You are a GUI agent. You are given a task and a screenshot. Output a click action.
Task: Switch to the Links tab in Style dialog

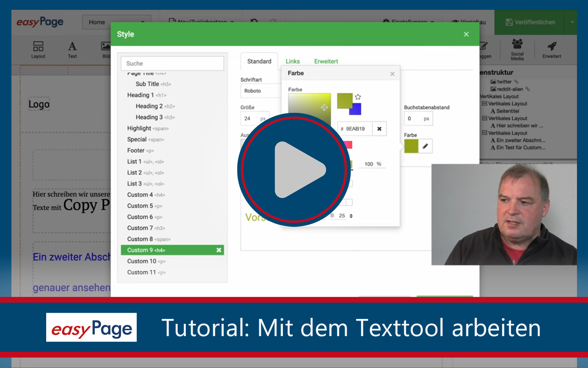click(x=292, y=61)
